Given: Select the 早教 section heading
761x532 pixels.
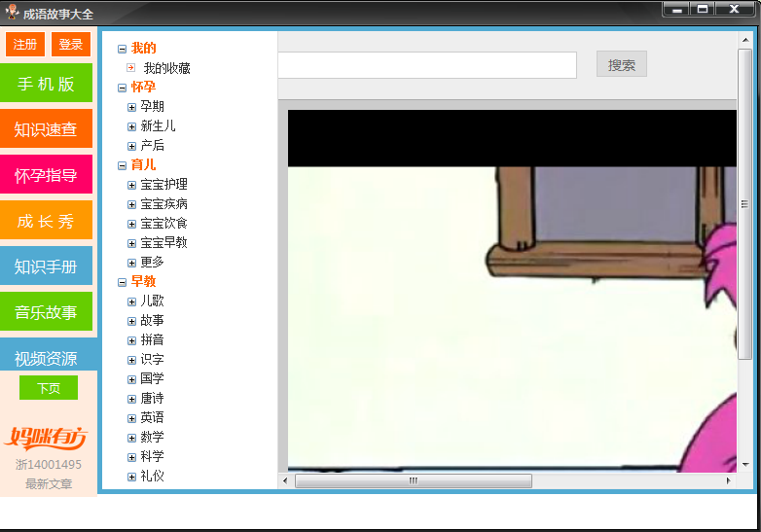Looking at the screenshot, I should [x=143, y=282].
